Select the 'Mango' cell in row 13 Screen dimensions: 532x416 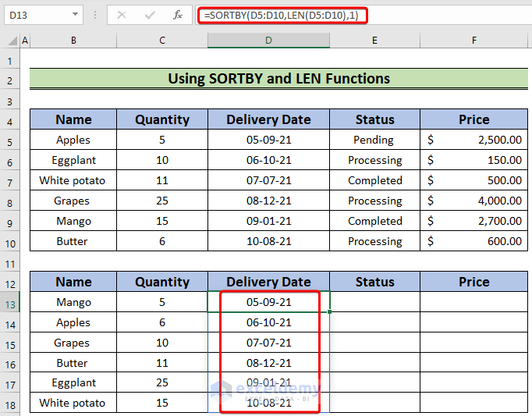coord(73,302)
